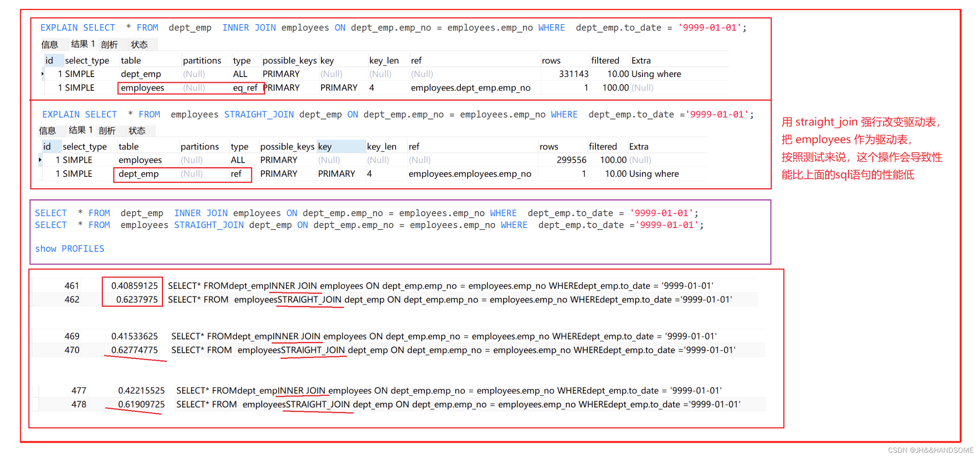
Task: Click the row indicator arrow of the first grid's dept_emp row
Action: point(42,74)
